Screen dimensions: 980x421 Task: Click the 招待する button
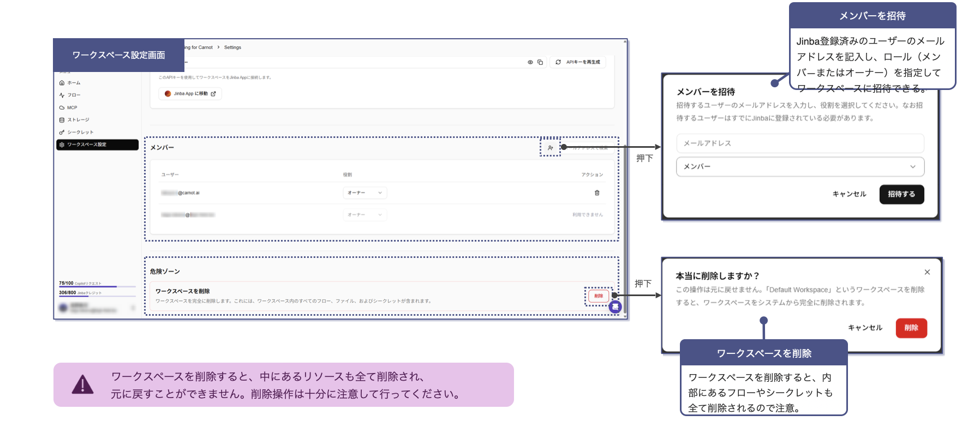coord(901,194)
